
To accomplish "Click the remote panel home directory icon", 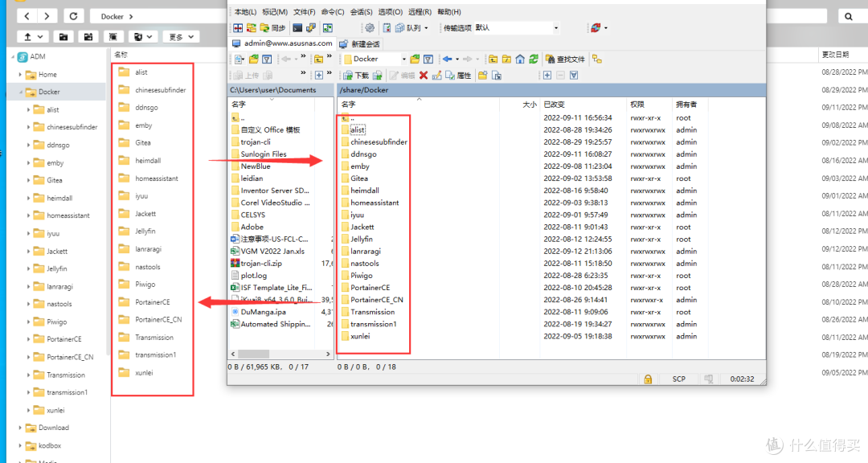I will click(520, 59).
